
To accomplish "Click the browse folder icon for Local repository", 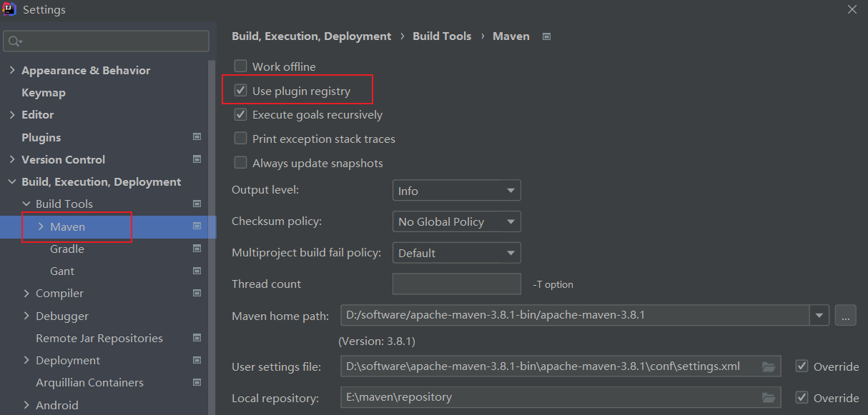I will [769, 398].
